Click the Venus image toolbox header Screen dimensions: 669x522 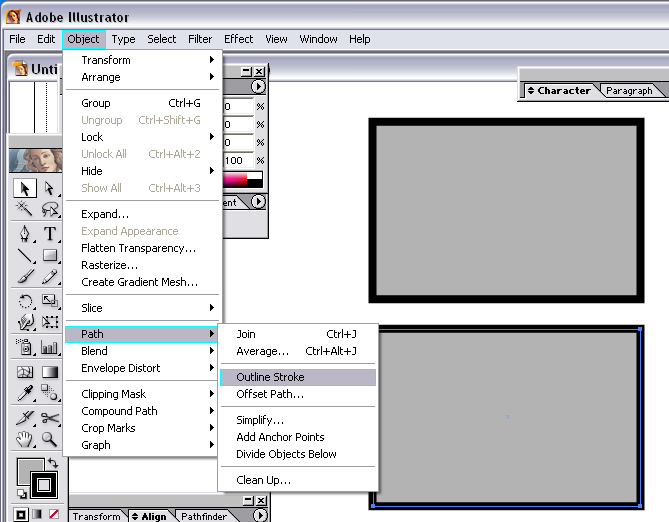click(35, 160)
